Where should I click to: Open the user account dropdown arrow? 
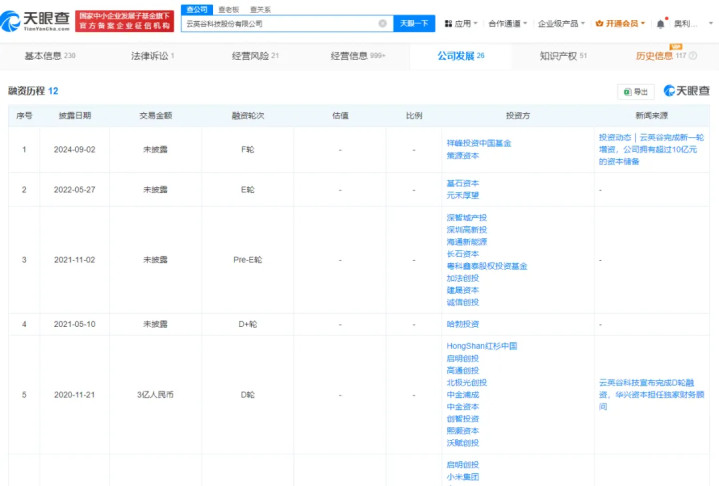tap(711, 23)
